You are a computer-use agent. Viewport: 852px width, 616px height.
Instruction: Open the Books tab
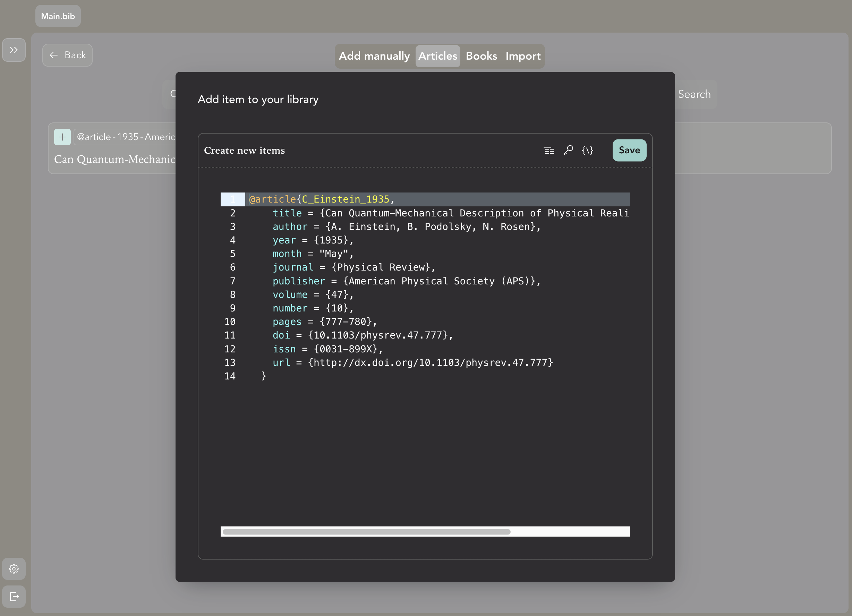coord(481,56)
